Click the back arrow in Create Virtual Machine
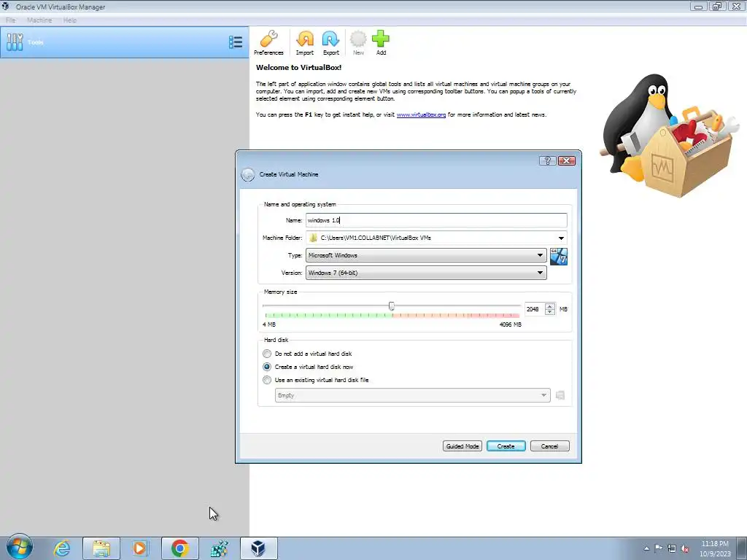This screenshot has height=560, width=747. (248, 175)
